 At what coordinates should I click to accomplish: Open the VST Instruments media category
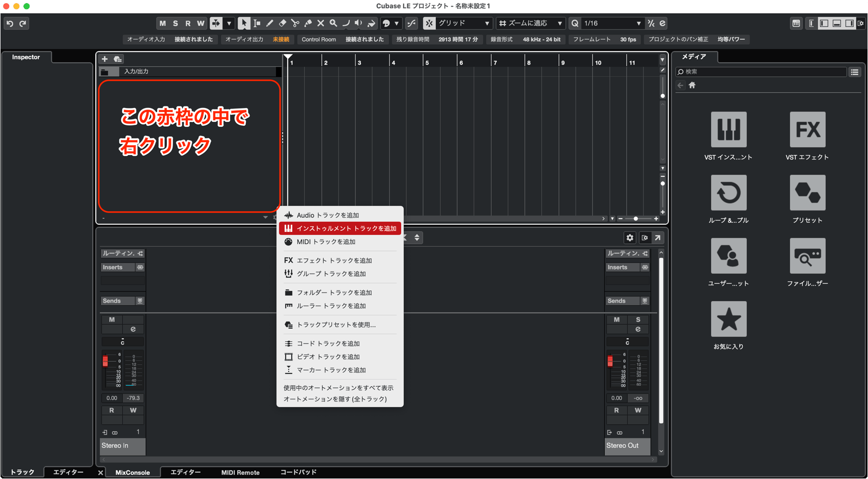(728, 129)
